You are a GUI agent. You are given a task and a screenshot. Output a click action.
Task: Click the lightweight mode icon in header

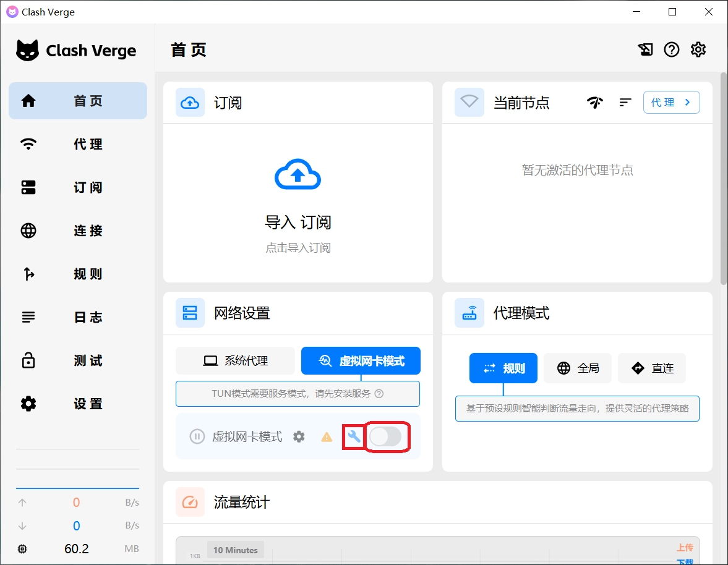tap(645, 49)
